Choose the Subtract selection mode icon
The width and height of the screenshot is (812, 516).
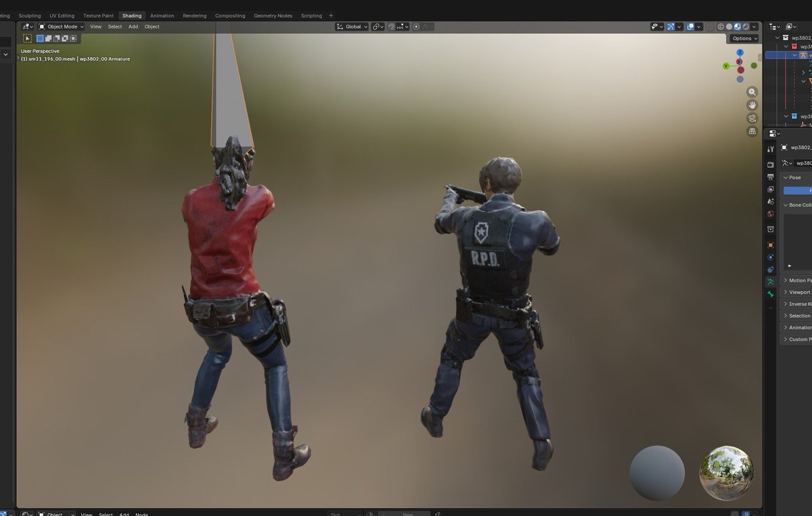[x=57, y=39]
